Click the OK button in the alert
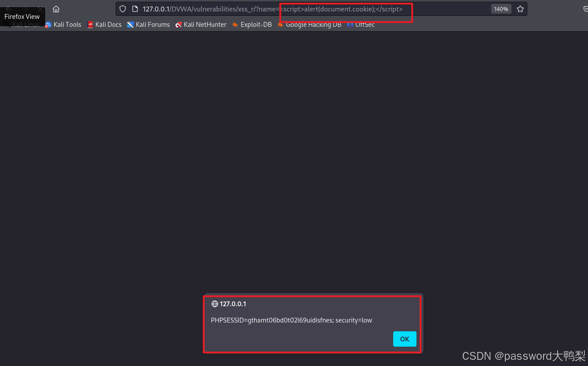Viewport: 588px width, 366px height. (405, 339)
